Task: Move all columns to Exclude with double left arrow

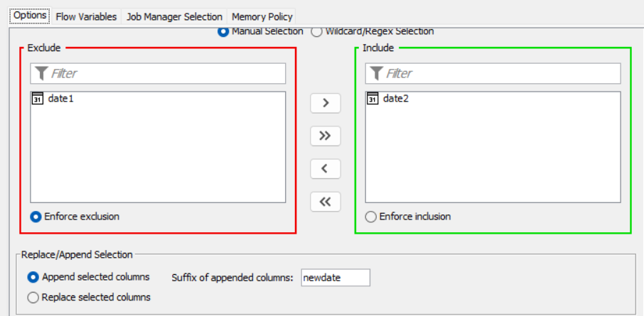Action: (326, 202)
